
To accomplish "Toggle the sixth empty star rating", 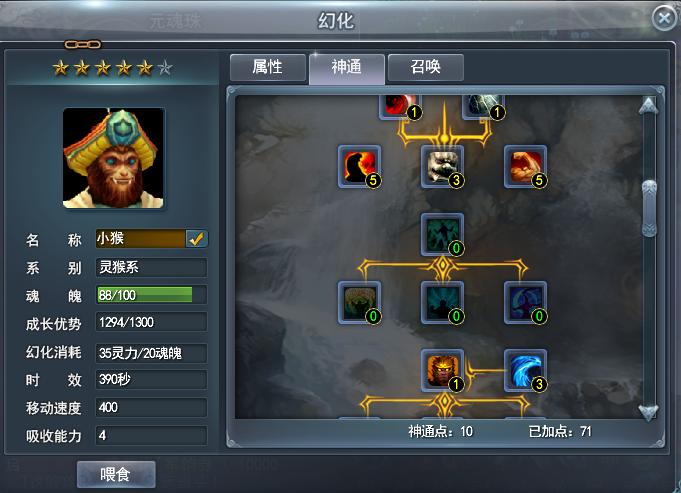I will click(x=165, y=67).
